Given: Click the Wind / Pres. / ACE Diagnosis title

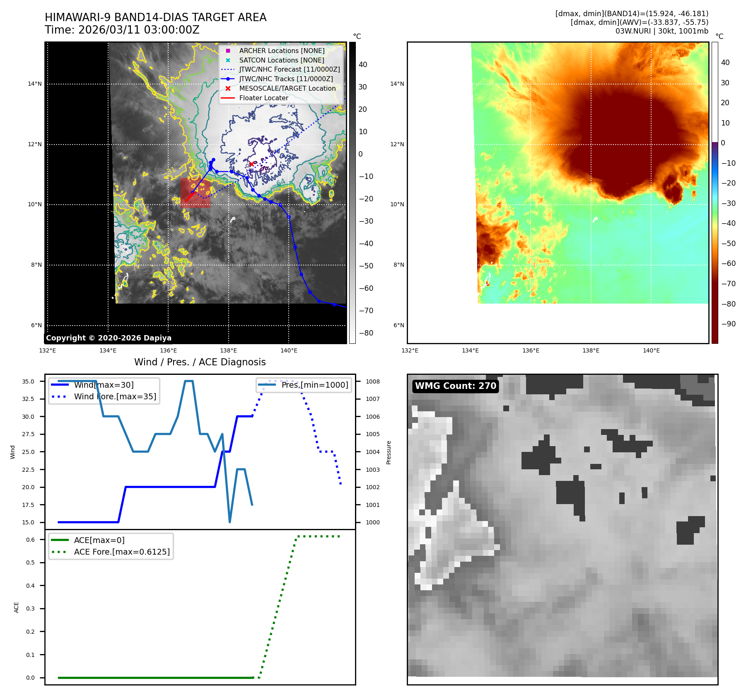Looking at the screenshot, I should click(200, 362).
